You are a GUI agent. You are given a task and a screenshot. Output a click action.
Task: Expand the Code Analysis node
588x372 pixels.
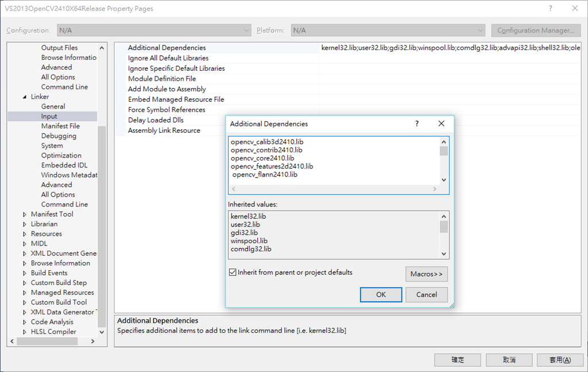tap(25, 322)
